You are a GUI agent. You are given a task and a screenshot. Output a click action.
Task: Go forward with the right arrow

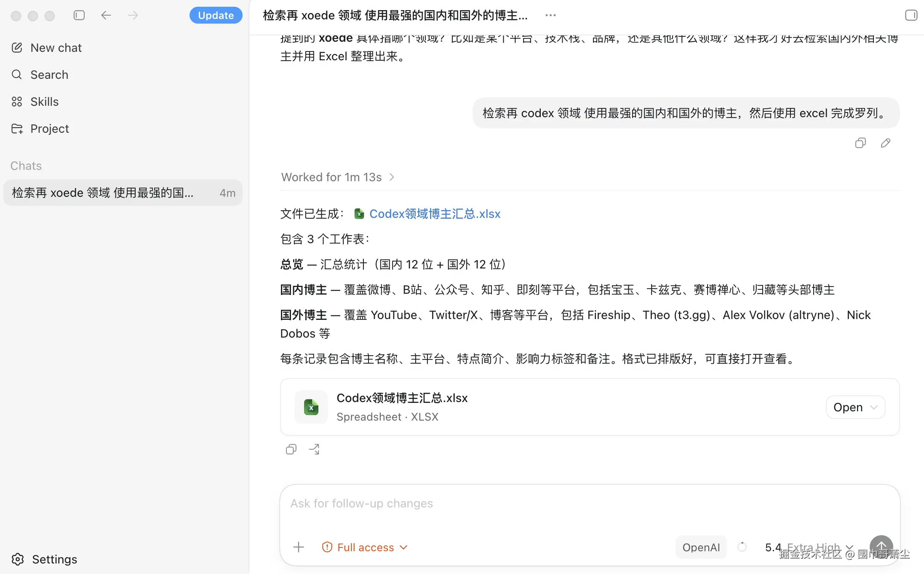(x=133, y=15)
